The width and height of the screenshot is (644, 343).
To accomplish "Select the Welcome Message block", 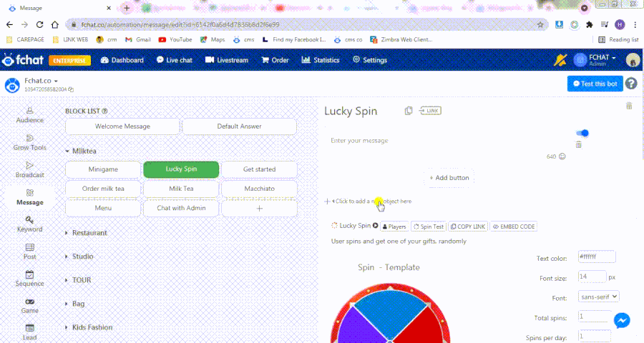I will coord(122,126).
